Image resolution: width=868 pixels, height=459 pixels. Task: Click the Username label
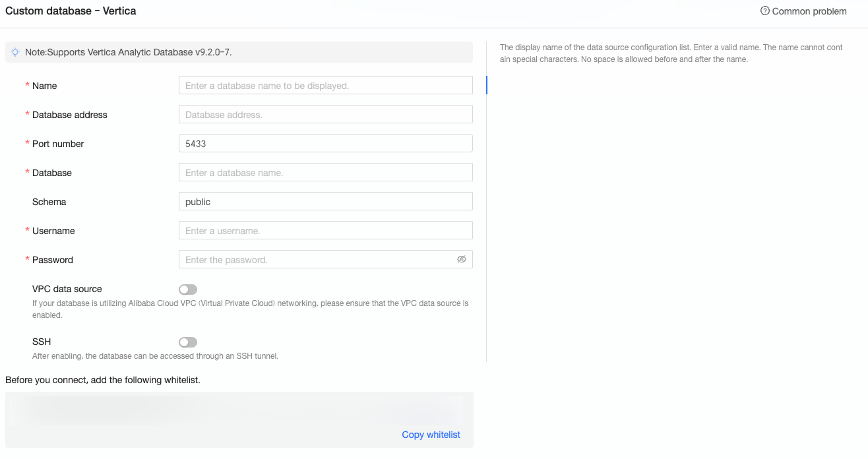pos(53,231)
